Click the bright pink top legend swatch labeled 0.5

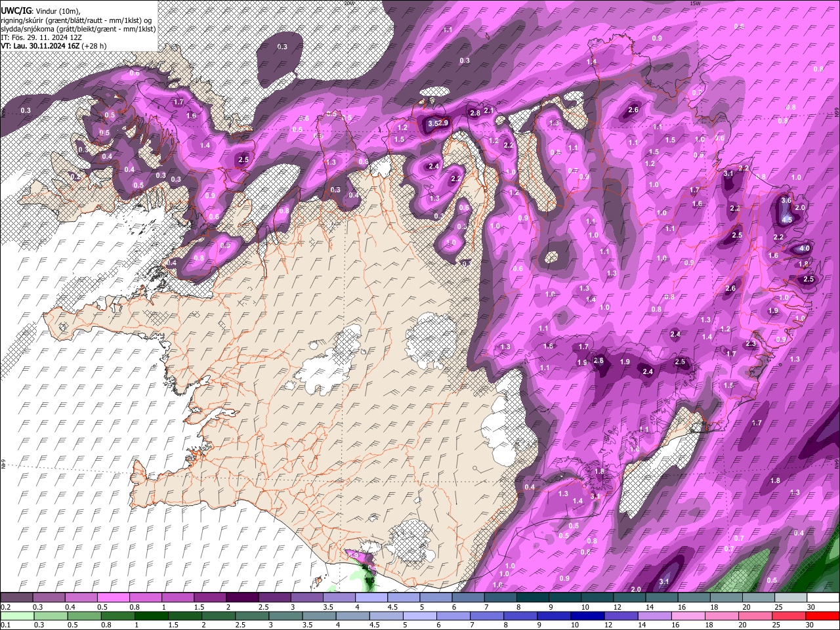click(x=113, y=597)
